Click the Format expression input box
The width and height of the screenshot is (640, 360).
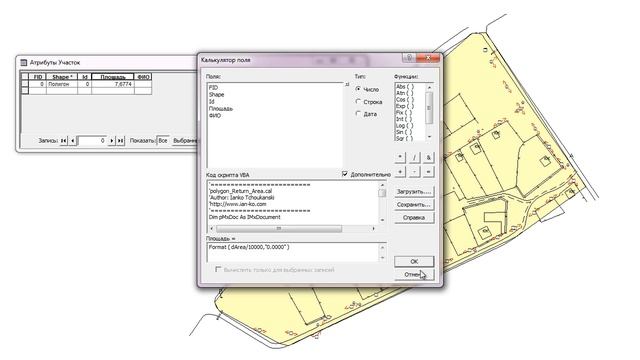293,252
